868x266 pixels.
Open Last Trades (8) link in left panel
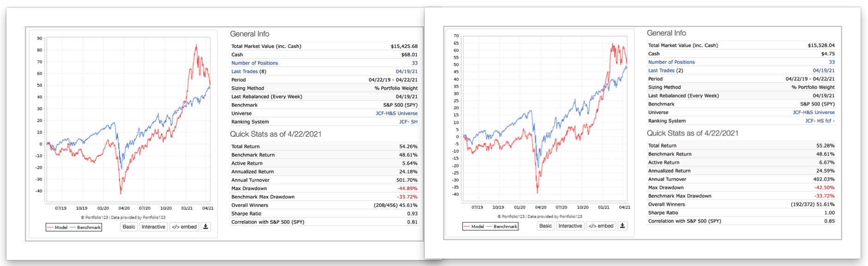[x=249, y=72]
